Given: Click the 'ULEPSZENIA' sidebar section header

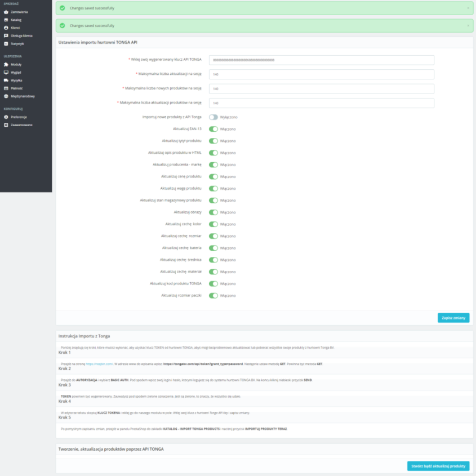Looking at the screenshot, I should tap(13, 56).
